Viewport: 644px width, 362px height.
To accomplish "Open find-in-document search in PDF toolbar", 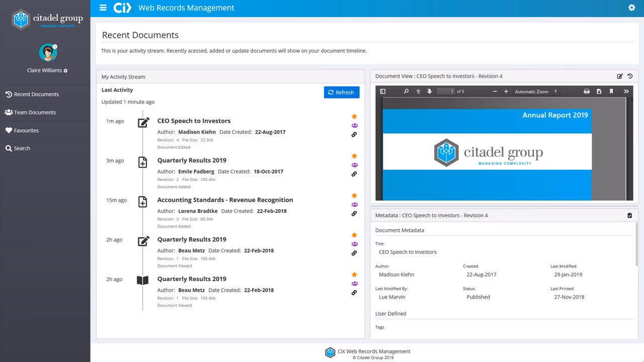I will click(x=406, y=92).
